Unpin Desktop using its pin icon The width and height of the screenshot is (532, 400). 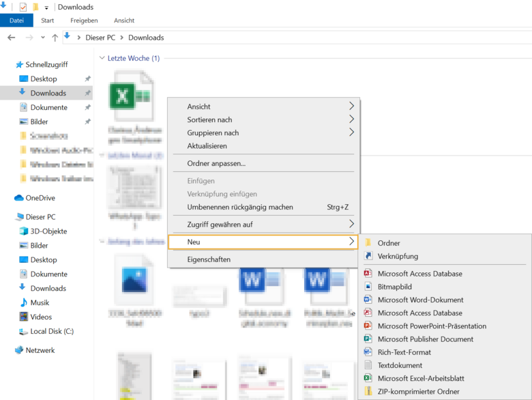87,78
